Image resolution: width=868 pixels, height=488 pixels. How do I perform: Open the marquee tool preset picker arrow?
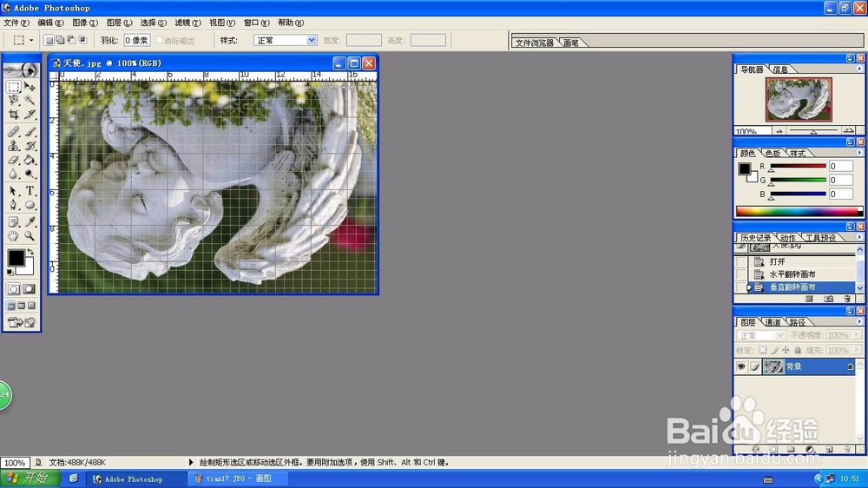pos(31,41)
